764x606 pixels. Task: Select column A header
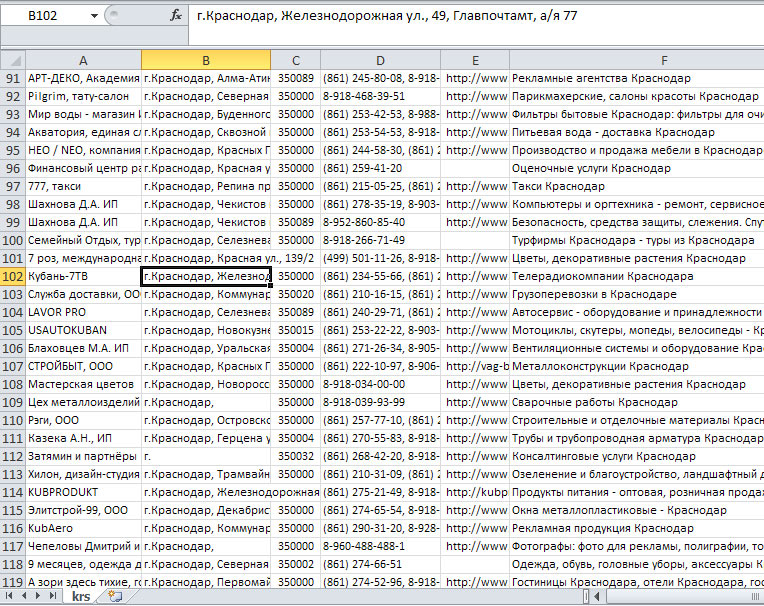pyautogui.click(x=83, y=60)
